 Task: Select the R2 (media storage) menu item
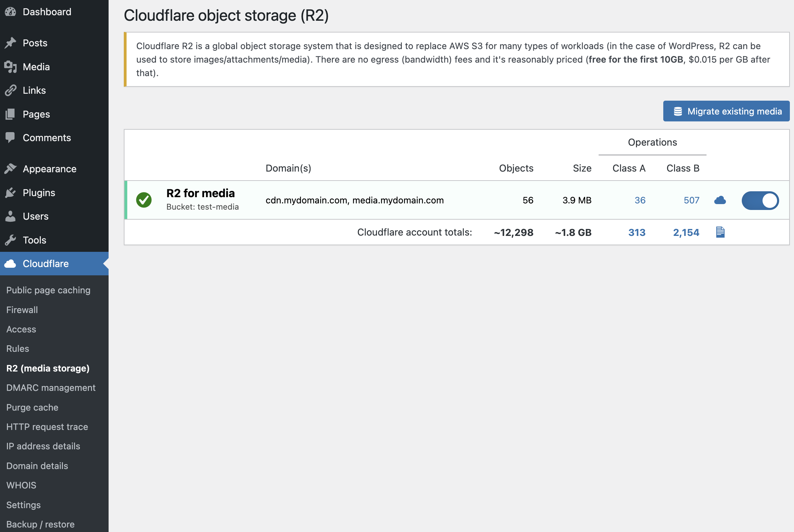pyautogui.click(x=48, y=368)
